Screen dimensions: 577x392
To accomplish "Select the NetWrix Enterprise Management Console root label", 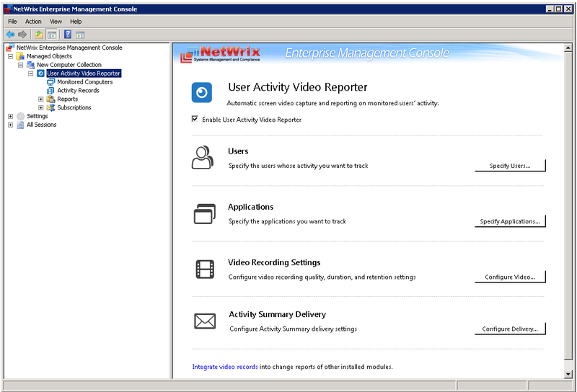I will click(69, 48).
